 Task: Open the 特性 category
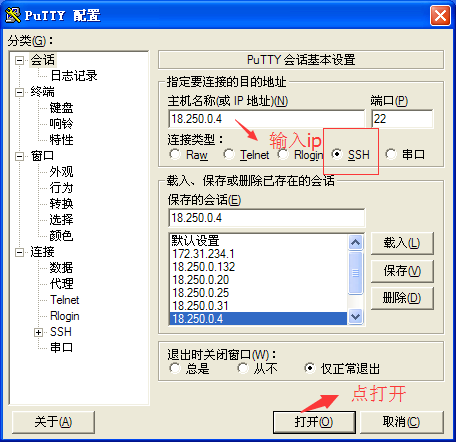[61, 140]
